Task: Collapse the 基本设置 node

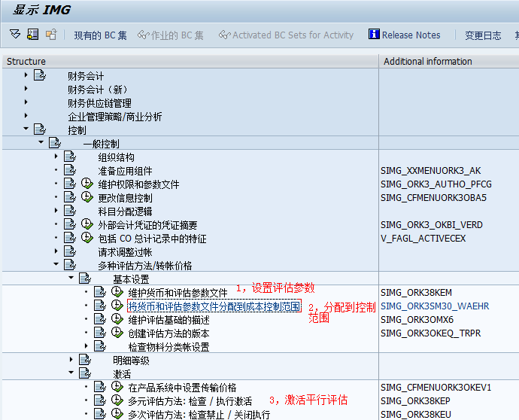Action: (x=71, y=278)
